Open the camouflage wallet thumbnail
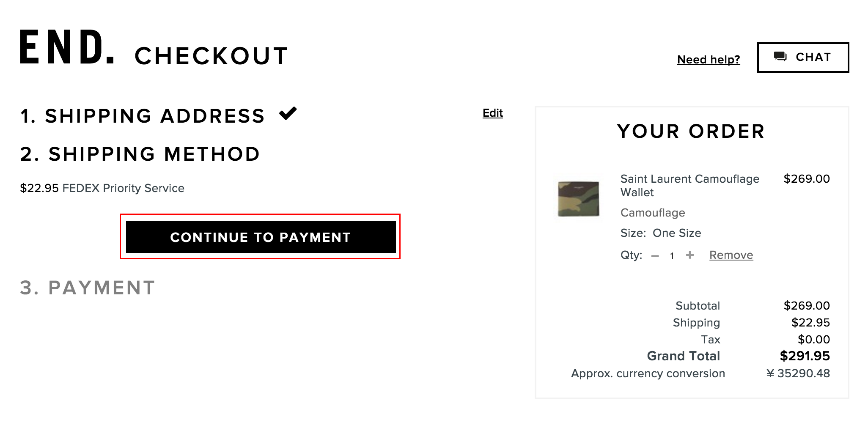 coord(579,199)
